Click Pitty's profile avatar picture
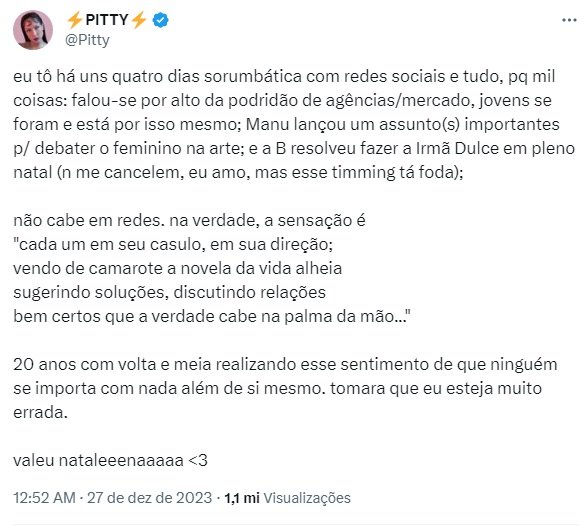 click(33, 30)
